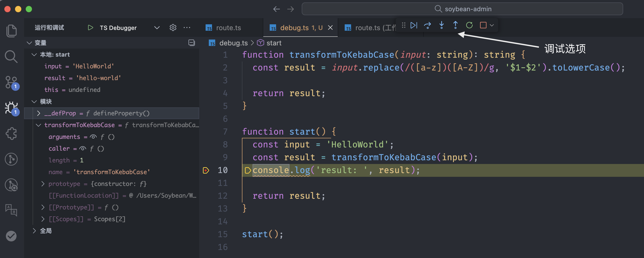
Task: Click the soybean-admin search field
Action: [462, 9]
